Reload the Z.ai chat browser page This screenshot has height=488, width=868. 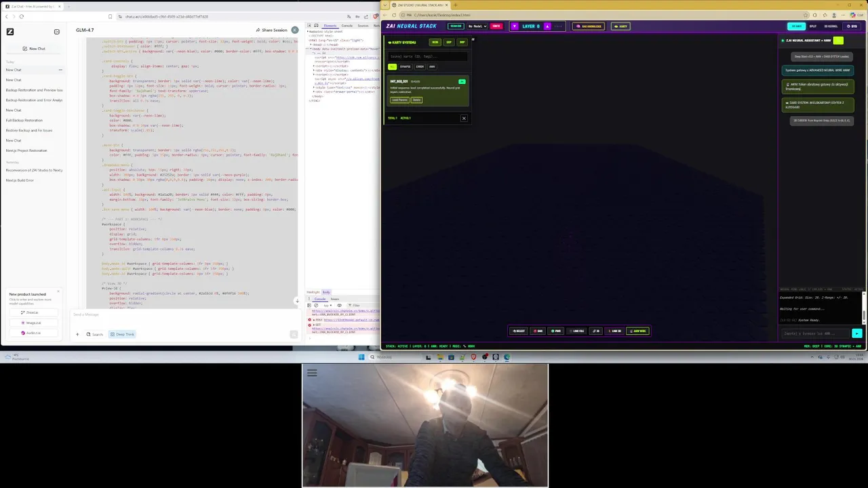point(22,16)
